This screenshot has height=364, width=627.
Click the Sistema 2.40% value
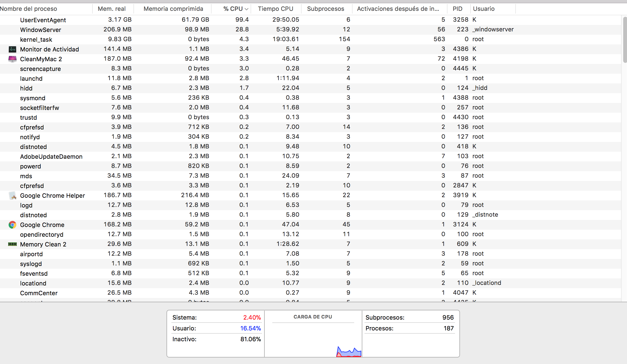pyautogui.click(x=252, y=317)
